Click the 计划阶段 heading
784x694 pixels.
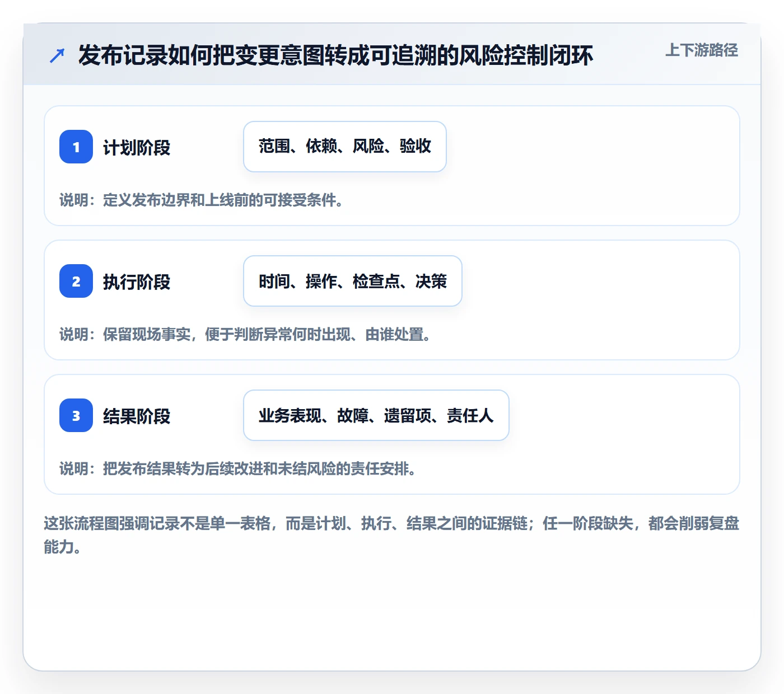(x=137, y=147)
